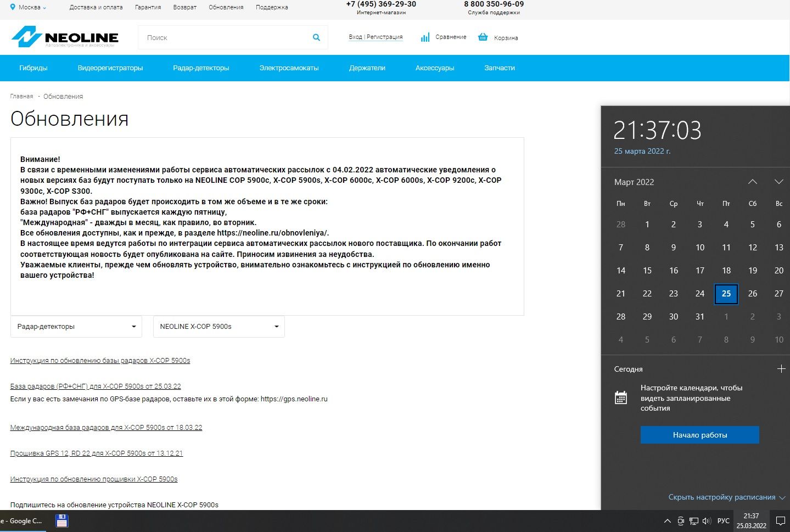Image resolution: width=790 pixels, height=532 pixels.
Task: Open the Поддержка link
Action: click(272, 7)
